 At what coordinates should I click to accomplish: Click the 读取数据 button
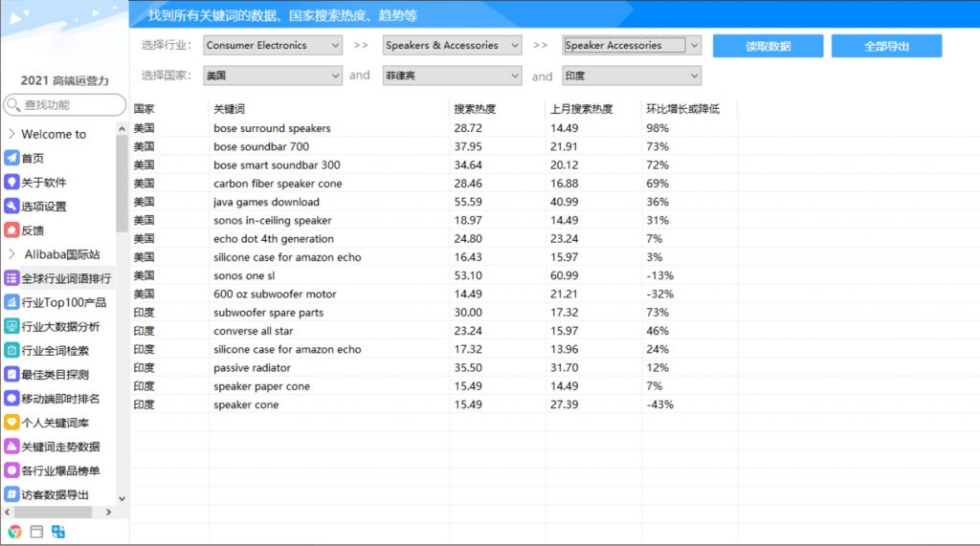click(x=768, y=46)
